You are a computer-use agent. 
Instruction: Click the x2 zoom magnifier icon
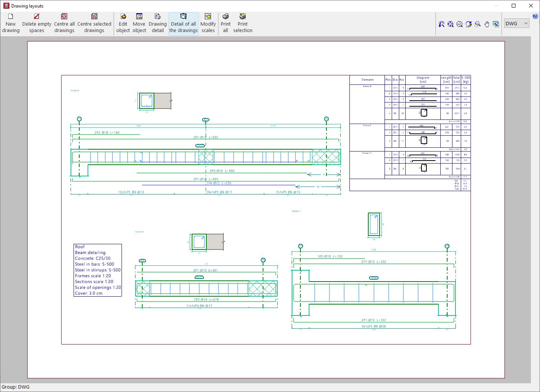pyautogui.click(x=460, y=24)
